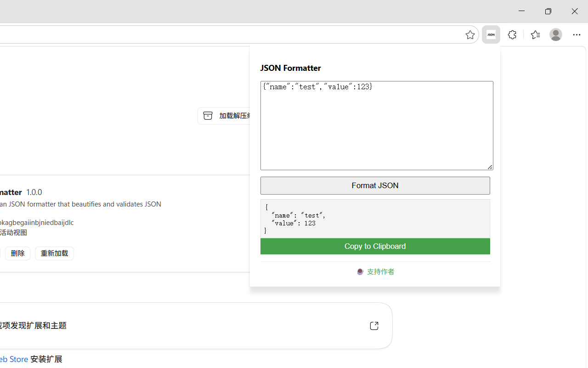The image size is (588, 368).
Task: Open the browser Extensions puzzle icon
Action: [512, 34]
